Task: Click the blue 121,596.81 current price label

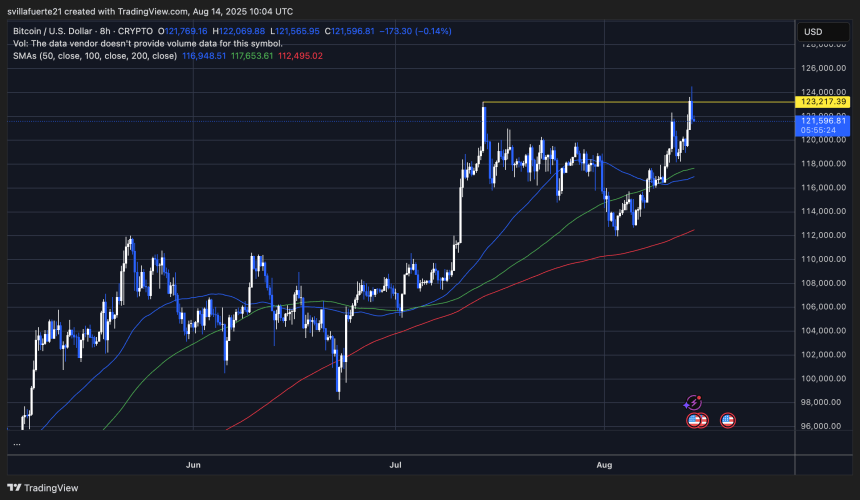Action: 822,121
